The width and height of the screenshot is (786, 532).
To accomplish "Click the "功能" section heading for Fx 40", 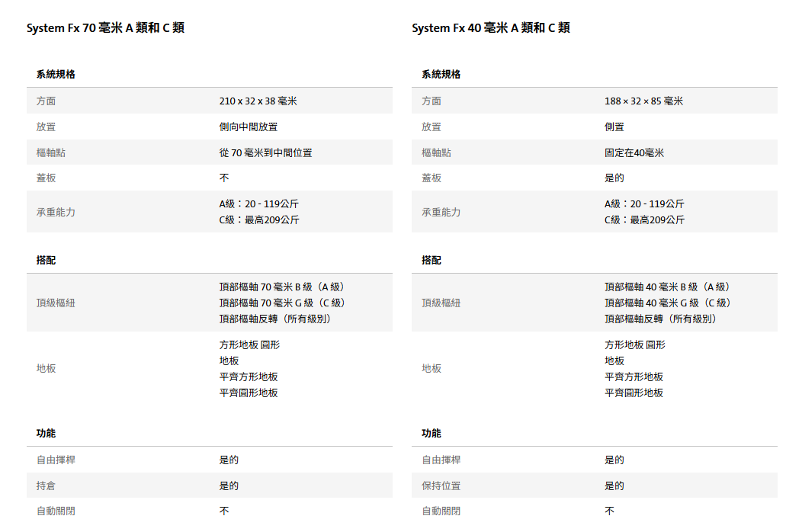I will click(x=431, y=434).
